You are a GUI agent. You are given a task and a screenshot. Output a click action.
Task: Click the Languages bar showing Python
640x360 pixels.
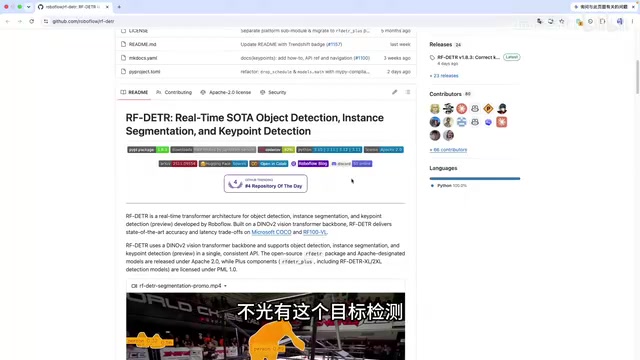[x=475, y=178]
